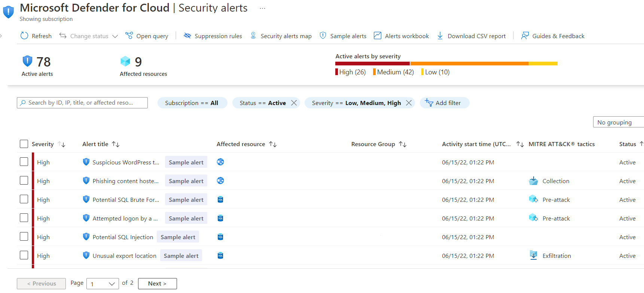Click the web resource icon in Suspicious WordPress row
Viewport: 644px width, 293px height.
[220, 162]
